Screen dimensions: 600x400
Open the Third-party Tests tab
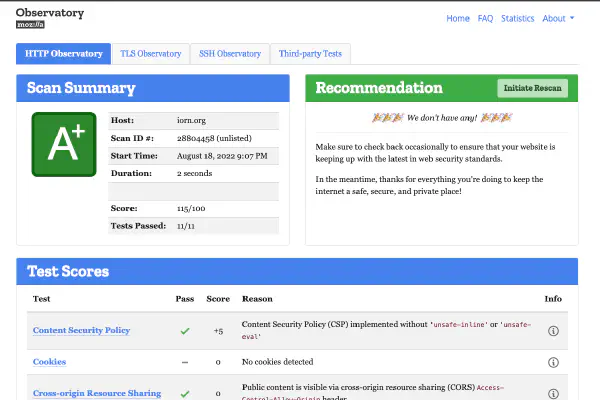pos(310,54)
